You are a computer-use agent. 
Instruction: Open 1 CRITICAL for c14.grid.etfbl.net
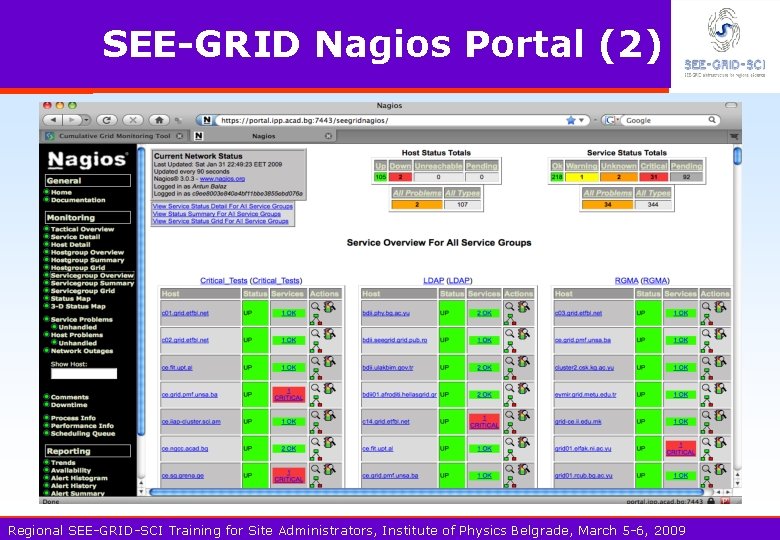pyautogui.click(x=484, y=422)
